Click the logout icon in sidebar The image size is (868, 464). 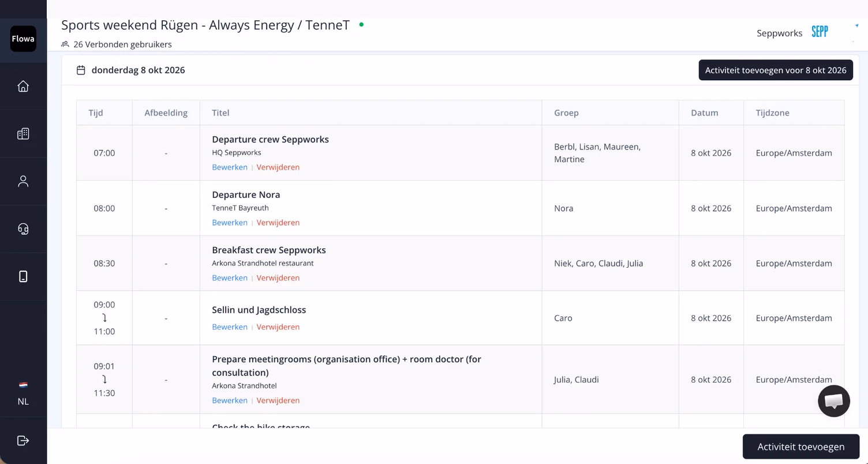tap(23, 440)
